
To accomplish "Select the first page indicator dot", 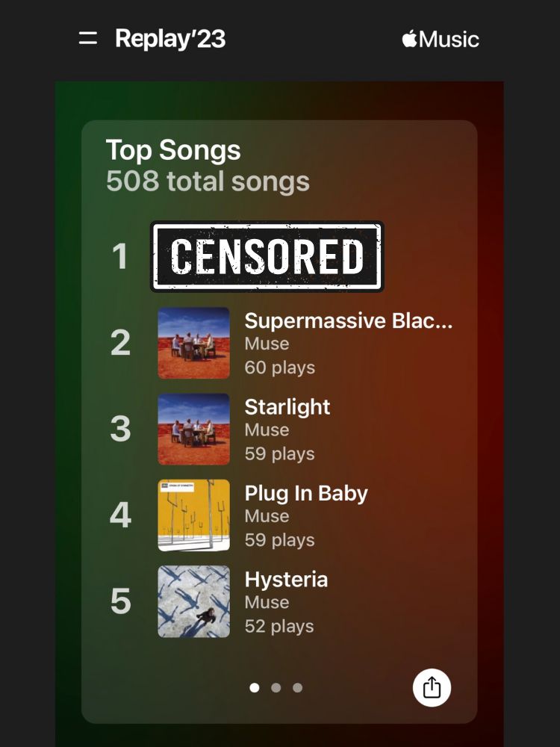I will (255, 687).
